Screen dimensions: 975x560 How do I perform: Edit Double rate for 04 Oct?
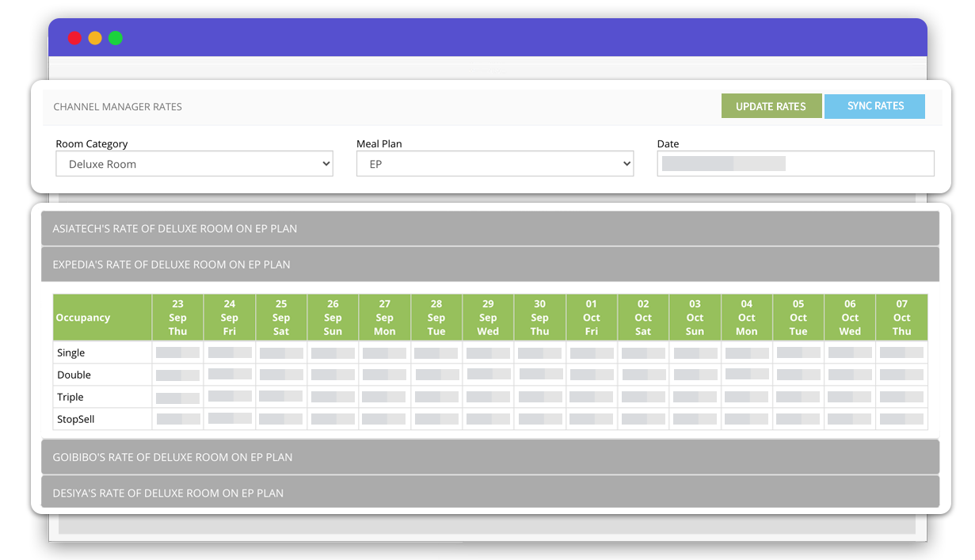coord(747,375)
